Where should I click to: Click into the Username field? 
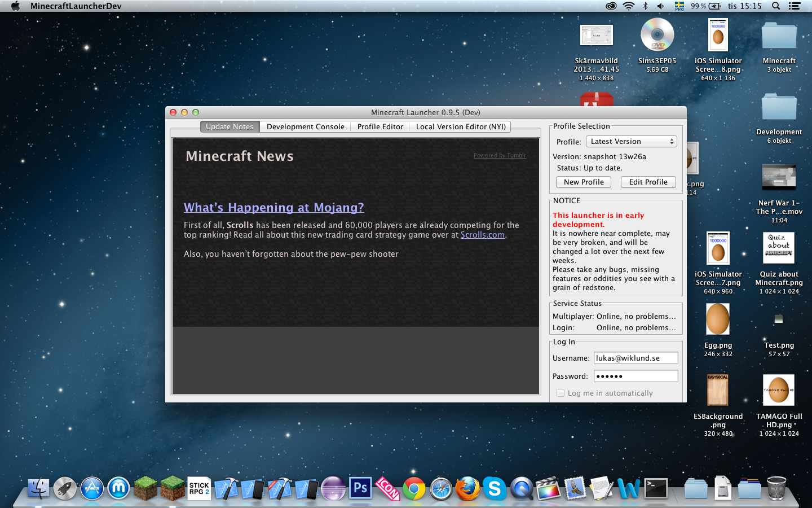pos(636,358)
